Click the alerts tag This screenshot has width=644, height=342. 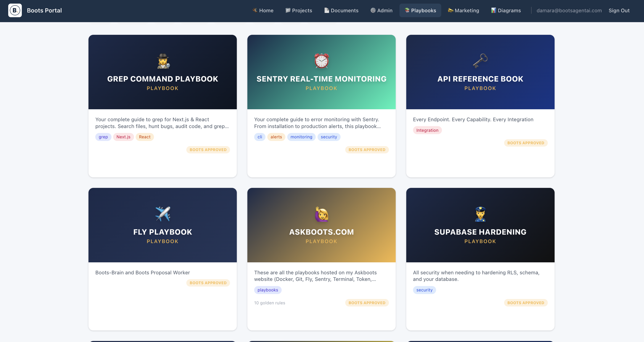(x=276, y=137)
